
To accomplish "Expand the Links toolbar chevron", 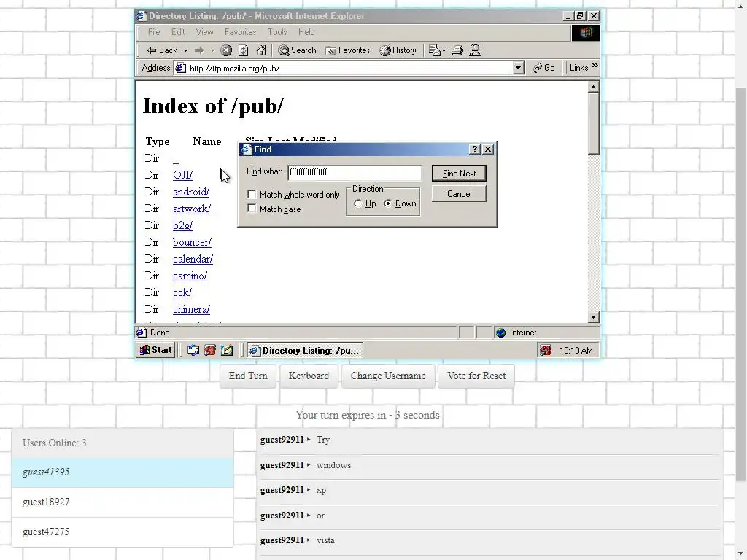I will 595,66.
